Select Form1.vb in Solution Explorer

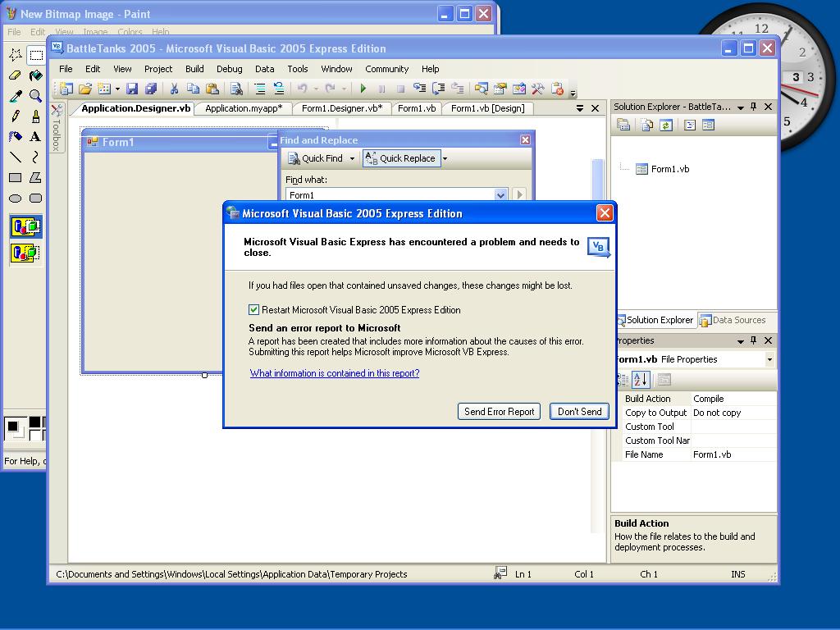(x=669, y=169)
